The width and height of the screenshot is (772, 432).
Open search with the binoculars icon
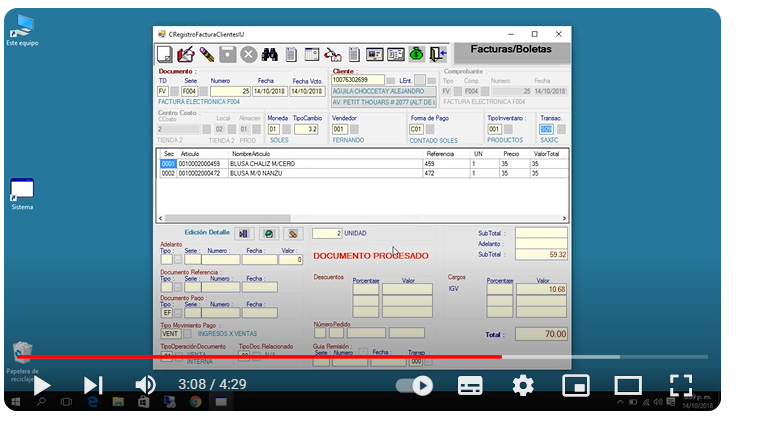tap(269, 54)
